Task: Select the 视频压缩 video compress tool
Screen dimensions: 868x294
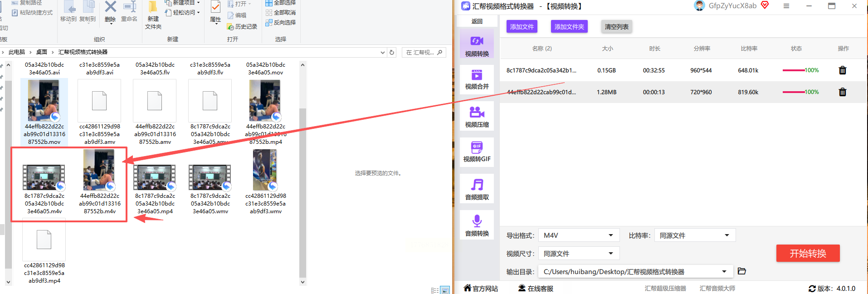Action: click(477, 117)
